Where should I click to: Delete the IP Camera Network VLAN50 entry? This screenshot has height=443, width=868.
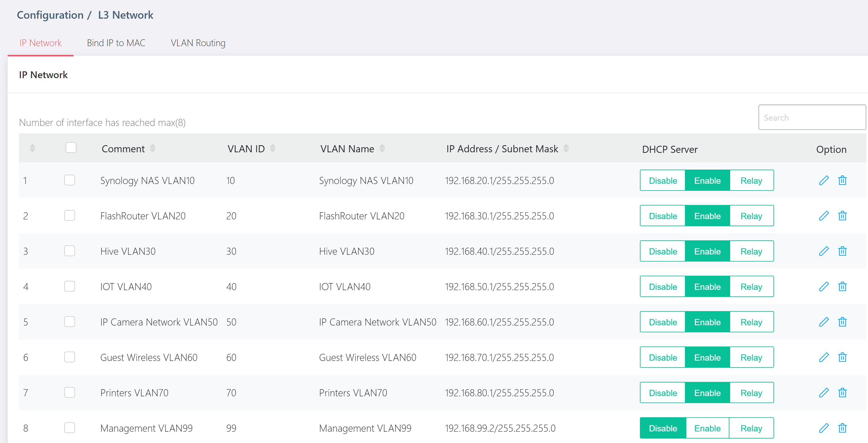842,322
